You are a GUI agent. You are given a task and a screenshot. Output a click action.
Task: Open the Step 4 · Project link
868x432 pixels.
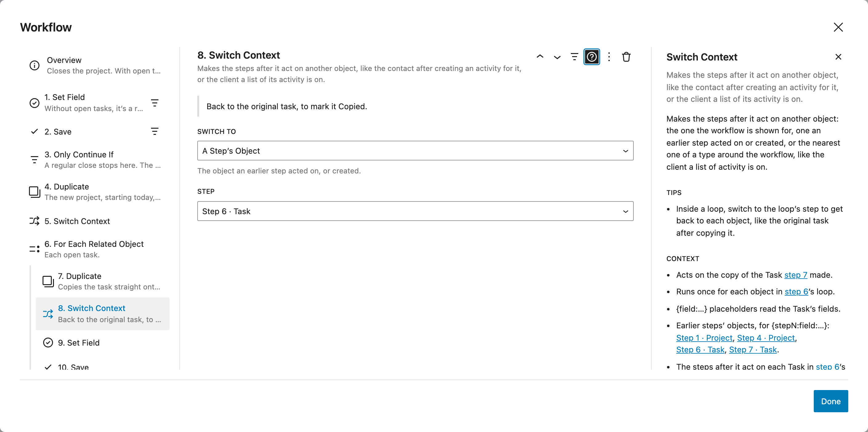click(x=766, y=338)
